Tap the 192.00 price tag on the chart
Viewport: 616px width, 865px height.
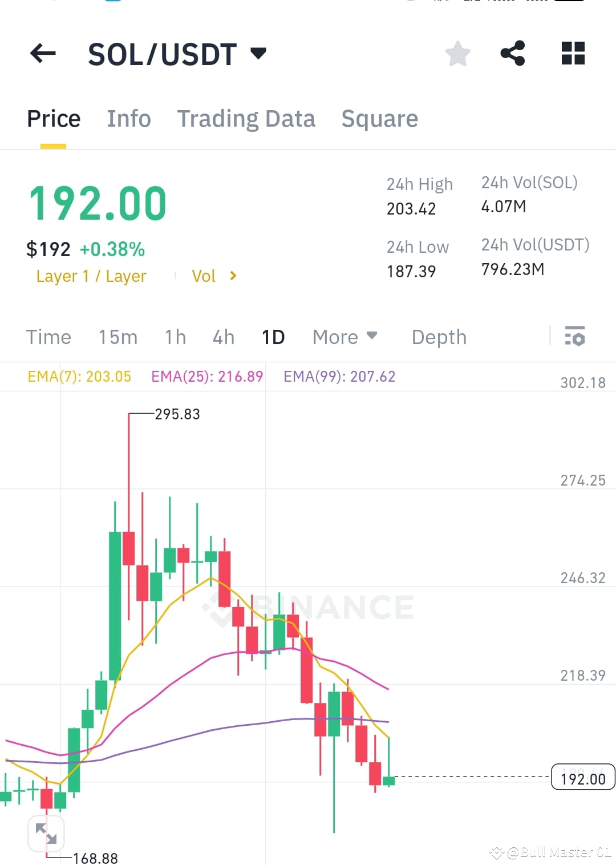(582, 778)
